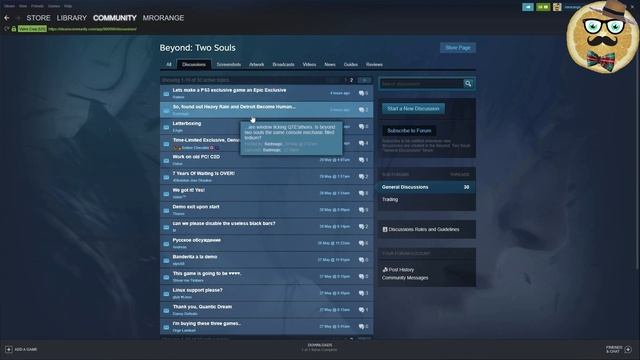
Task: Switch to the Broadcasts tab
Action: [x=283, y=64]
